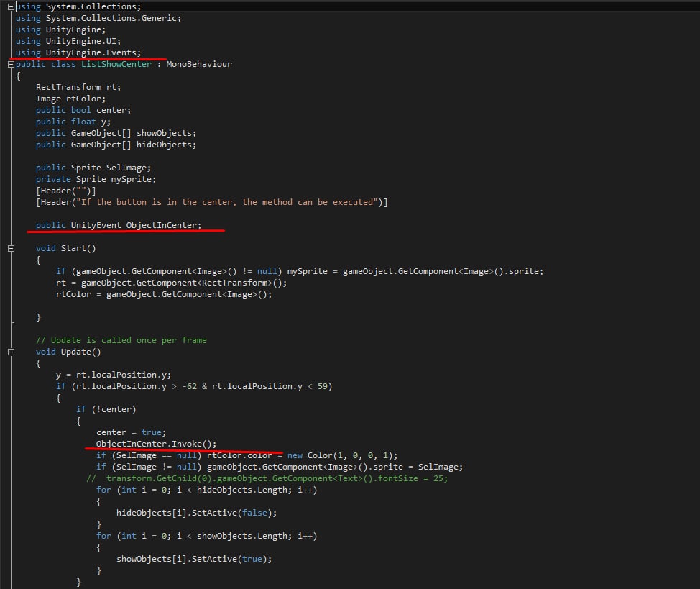Click the empty [Header("")] attribute
The image size is (700, 589).
click(x=66, y=191)
